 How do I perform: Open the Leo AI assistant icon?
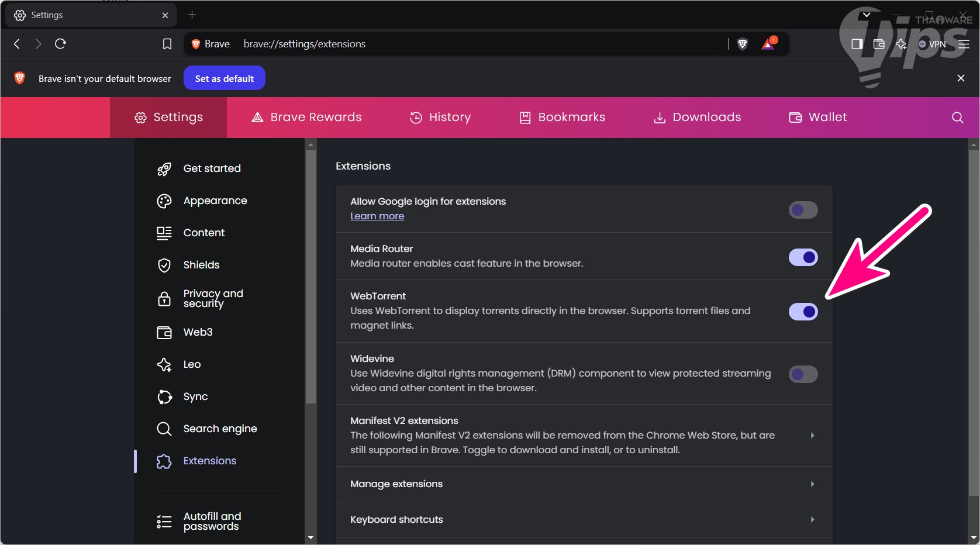click(x=901, y=44)
